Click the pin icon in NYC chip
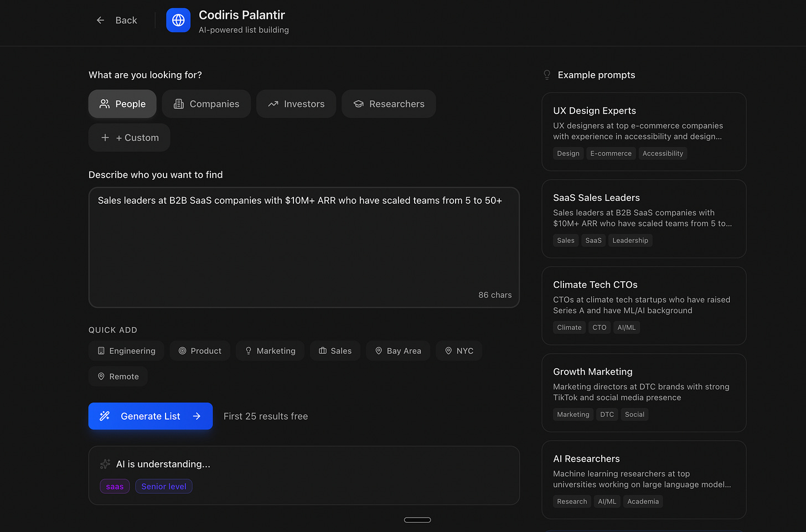Screen dimensions: 806x532 pos(448,351)
